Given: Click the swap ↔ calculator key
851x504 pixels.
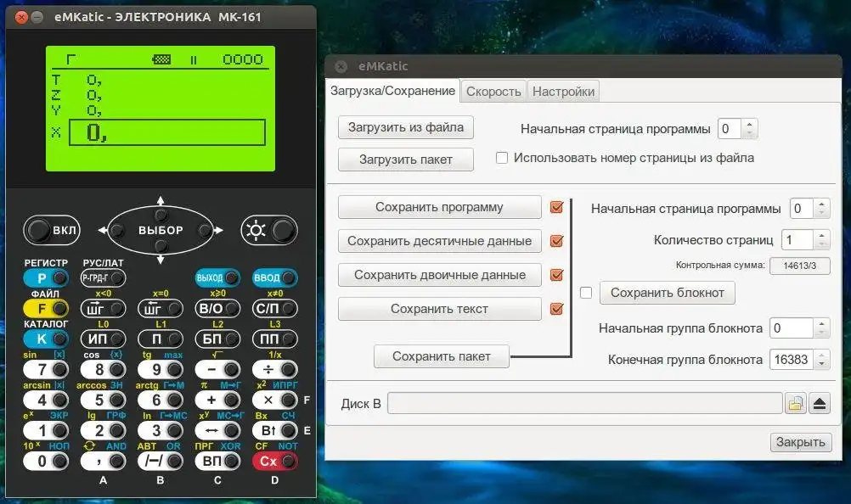Looking at the screenshot, I should (x=217, y=430).
